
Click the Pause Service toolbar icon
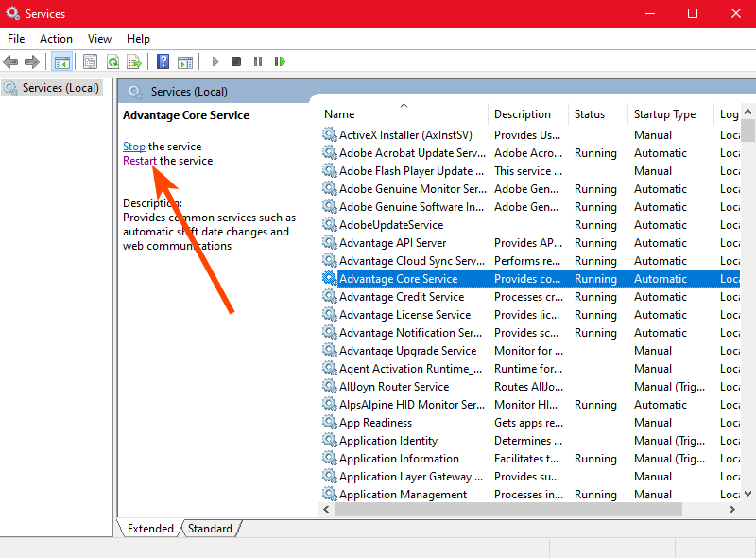point(258,61)
